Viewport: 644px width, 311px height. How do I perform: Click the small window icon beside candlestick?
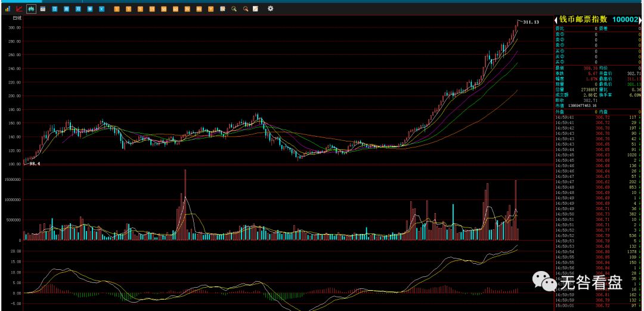43,8
